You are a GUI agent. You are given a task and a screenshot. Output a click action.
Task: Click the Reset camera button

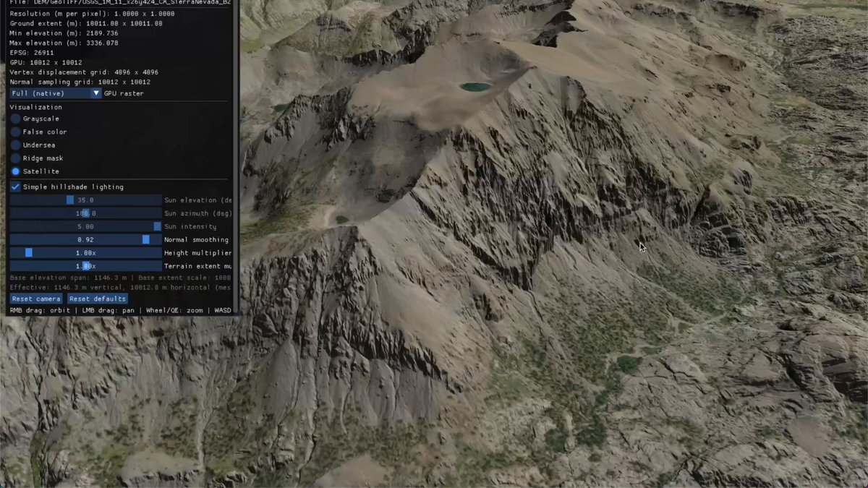(x=36, y=299)
